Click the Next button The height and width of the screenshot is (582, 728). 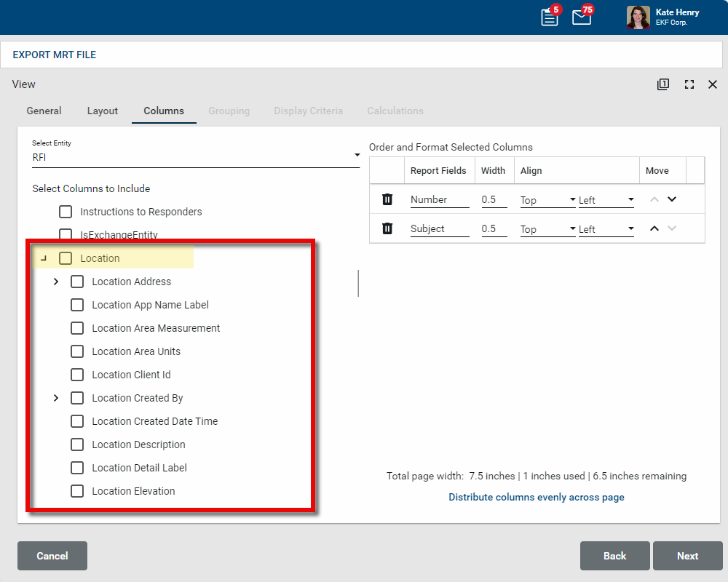(687, 556)
